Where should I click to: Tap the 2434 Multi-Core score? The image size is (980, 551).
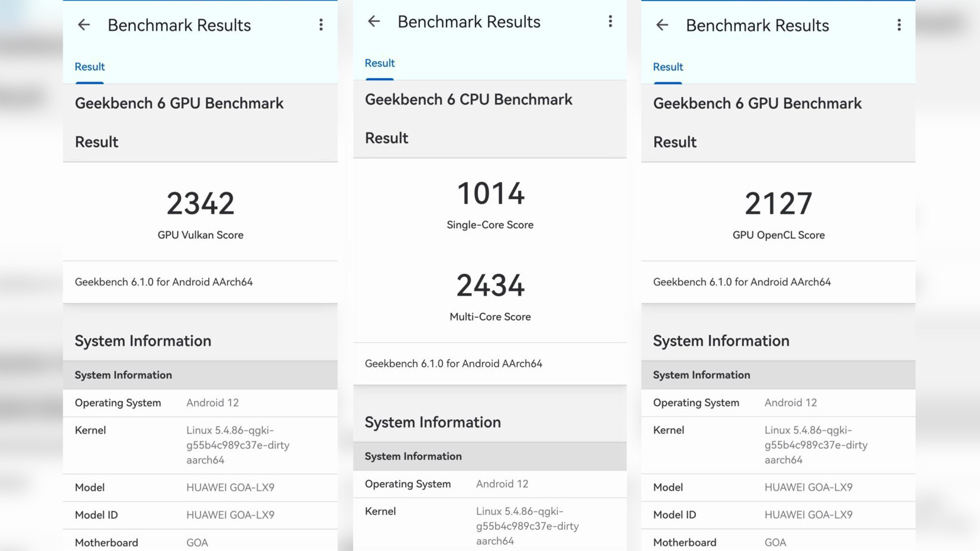[490, 286]
